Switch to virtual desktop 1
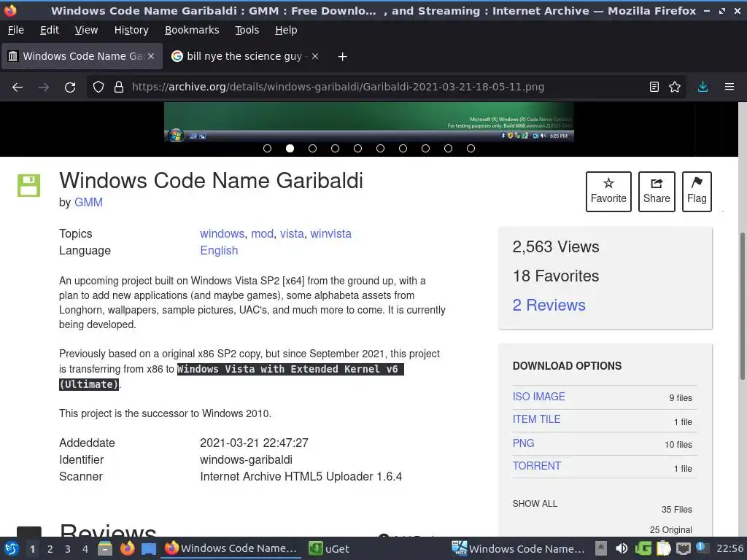 click(32, 549)
